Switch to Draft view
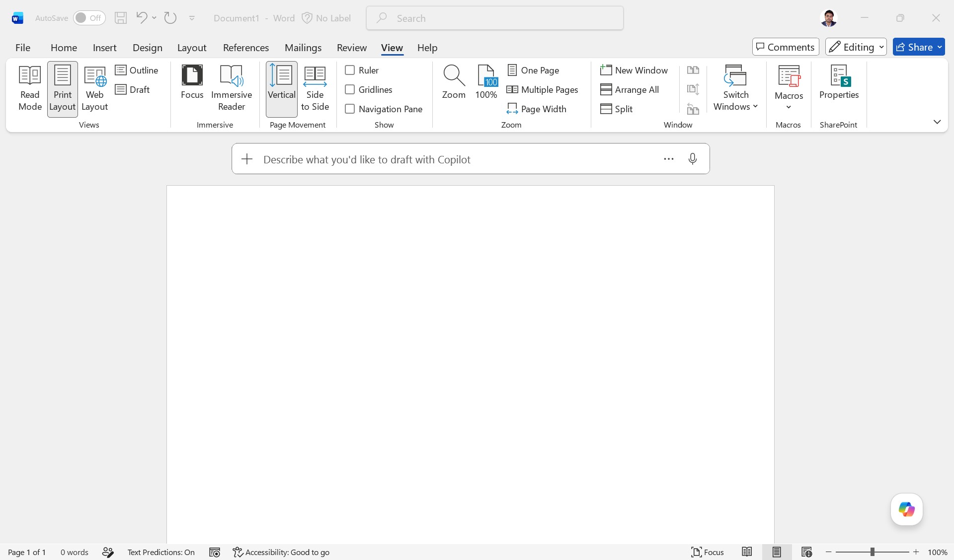 point(133,89)
